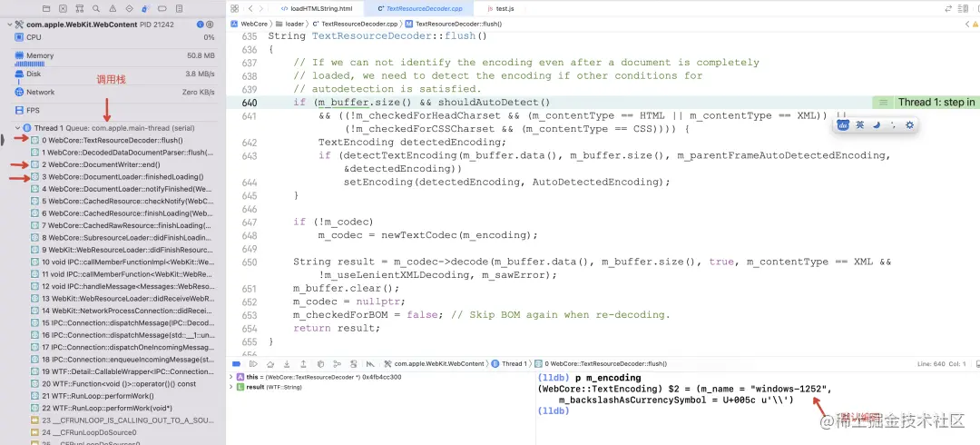Select the Debug navigator icon
Screen dimensions: 980x445
coord(145,9)
